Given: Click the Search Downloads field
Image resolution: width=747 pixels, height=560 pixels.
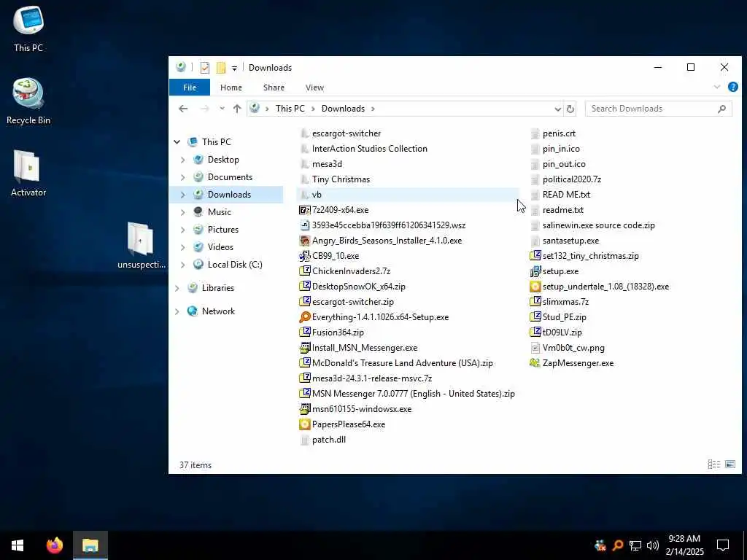Looking at the screenshot, I should [659, 109].
